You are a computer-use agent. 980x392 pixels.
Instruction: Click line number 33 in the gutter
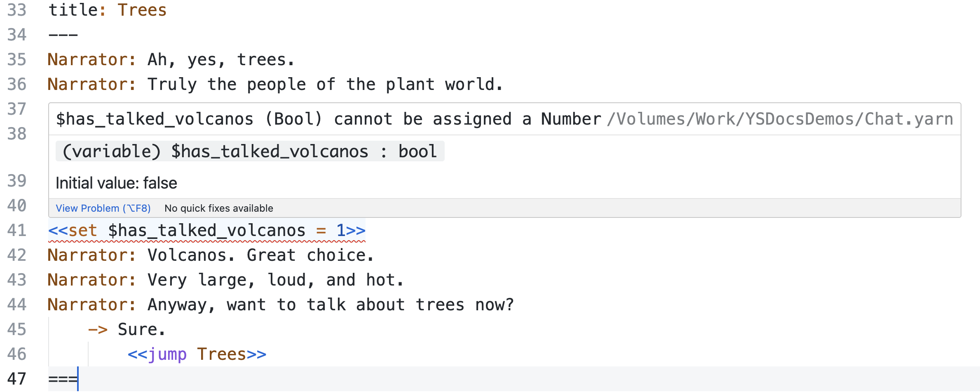16,10
